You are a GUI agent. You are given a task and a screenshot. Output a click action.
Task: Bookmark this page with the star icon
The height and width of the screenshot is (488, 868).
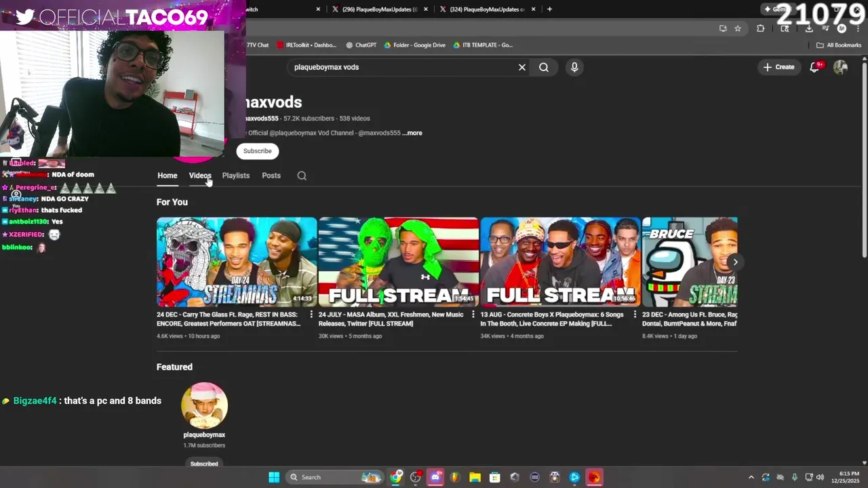point(738,28)
